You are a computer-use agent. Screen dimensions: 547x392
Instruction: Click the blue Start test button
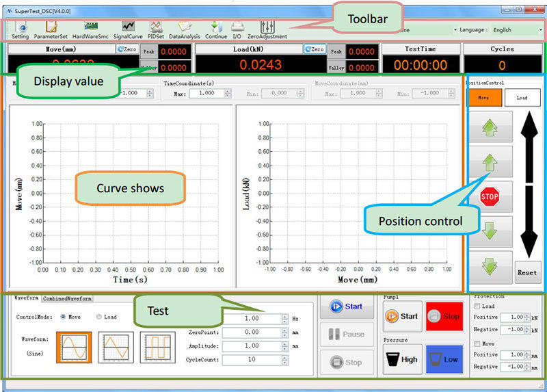pyautogui.click(x=347, y=306)
